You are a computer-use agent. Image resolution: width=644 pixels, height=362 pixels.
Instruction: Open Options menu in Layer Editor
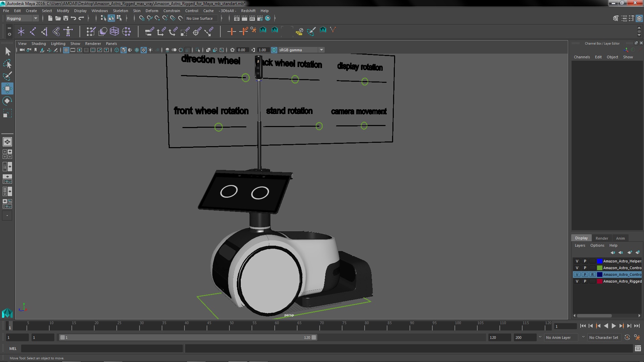(x=597, y=245)
